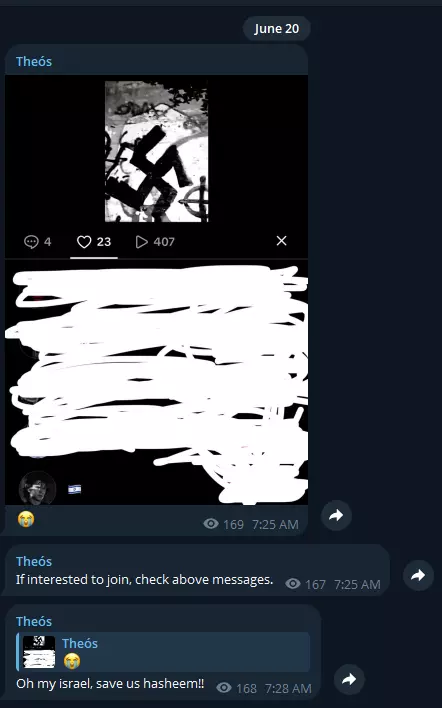This screenshot has height=708, width=442.
Task: Click the eye views icon showing 169
Action: coord(210,524)
